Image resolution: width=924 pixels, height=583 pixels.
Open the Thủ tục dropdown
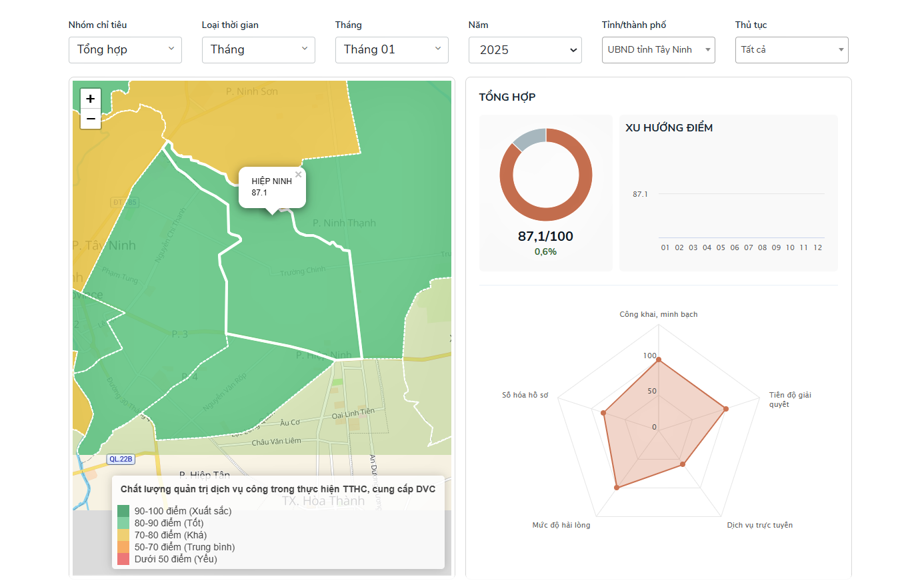pos(792,50)
